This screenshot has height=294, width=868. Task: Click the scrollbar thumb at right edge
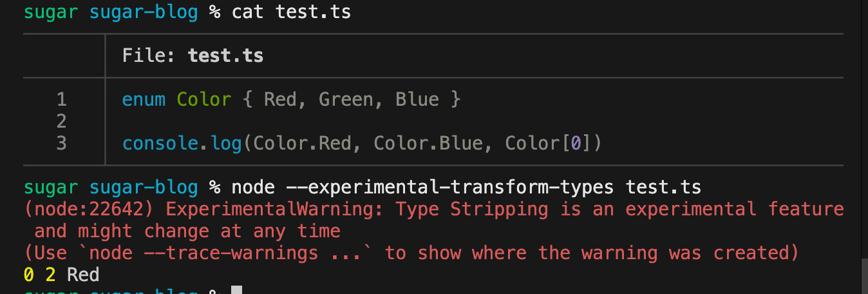pyautogui.click(x=864, y=277)
